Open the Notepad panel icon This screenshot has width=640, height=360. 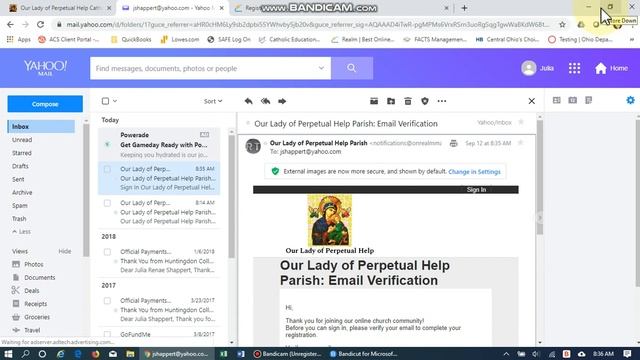click(589, 100)
